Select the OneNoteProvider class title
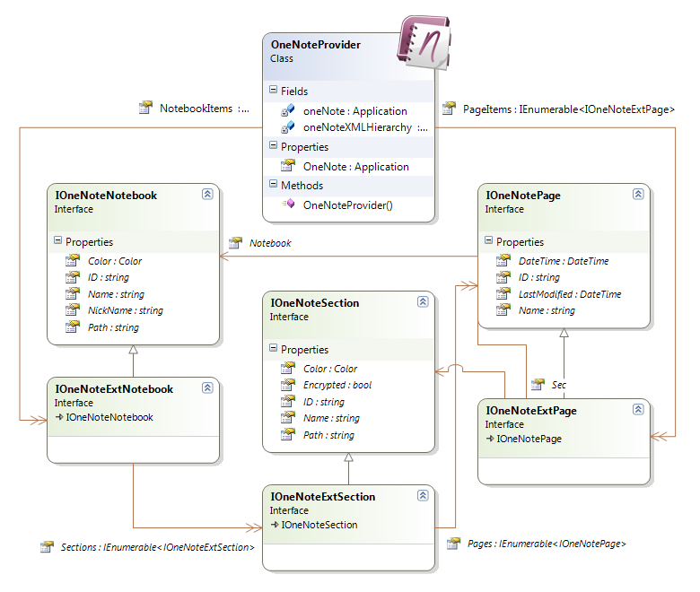The image size is (700, 592). coord(316,45)
